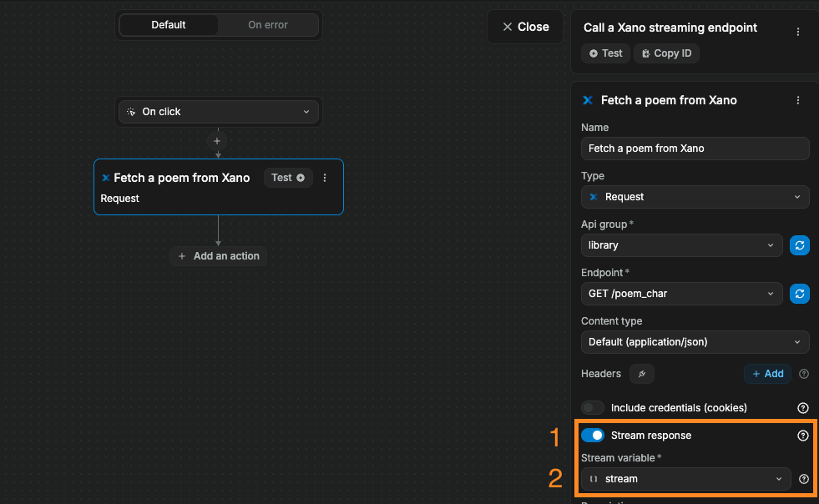The width and height of the screenshot is (819, 504).
Task: Click the Add an action button
Action: [218, 256]
